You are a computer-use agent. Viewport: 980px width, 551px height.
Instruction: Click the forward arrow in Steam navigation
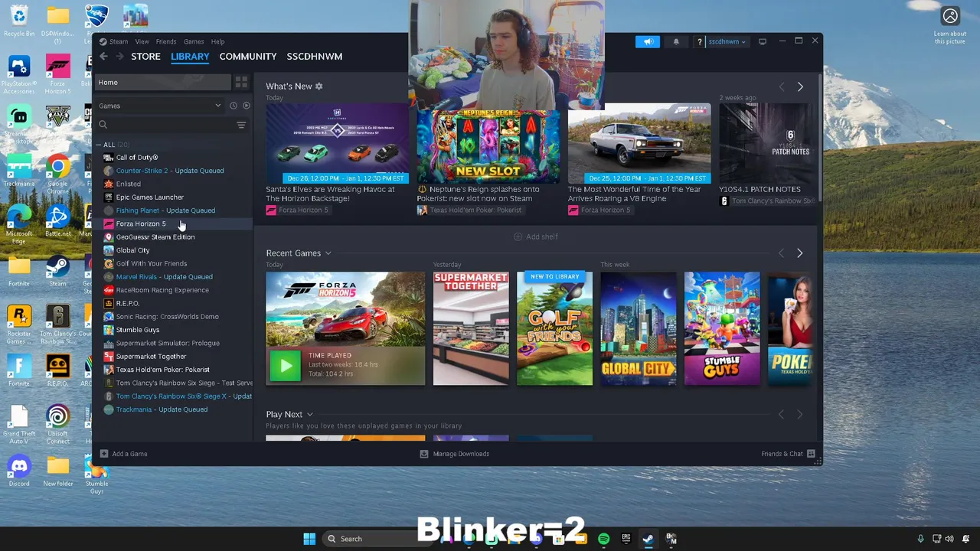(120, 57)
